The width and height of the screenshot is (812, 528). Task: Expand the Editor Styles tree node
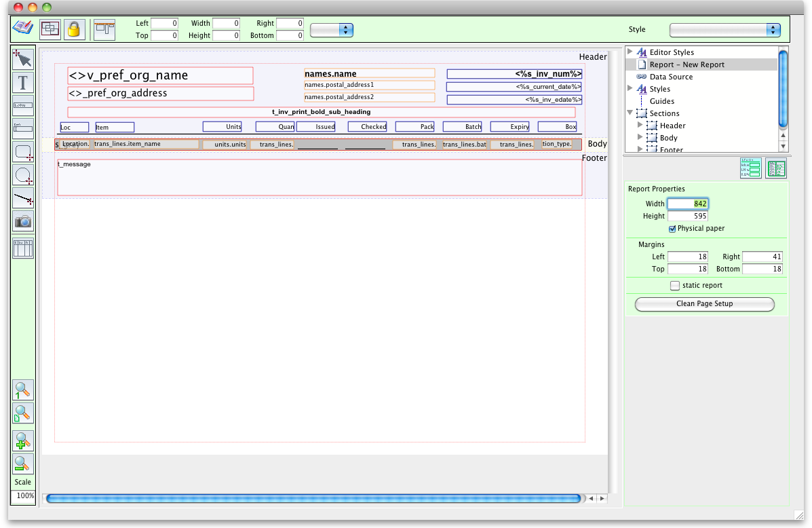630,52
